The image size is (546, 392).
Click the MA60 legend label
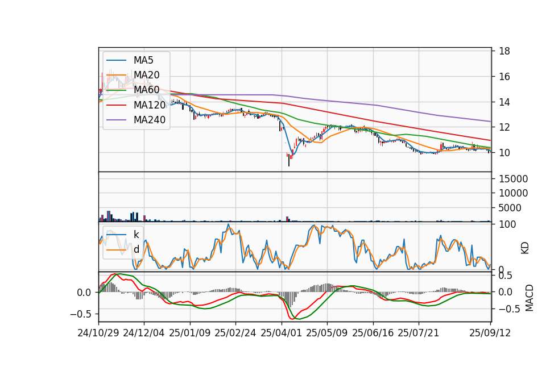point(147,90)
